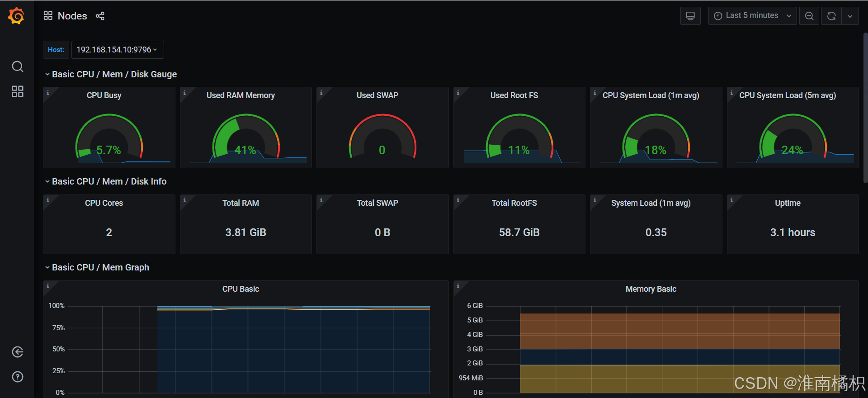Click the 3.1 hours uptime value

tap(793, 232)
